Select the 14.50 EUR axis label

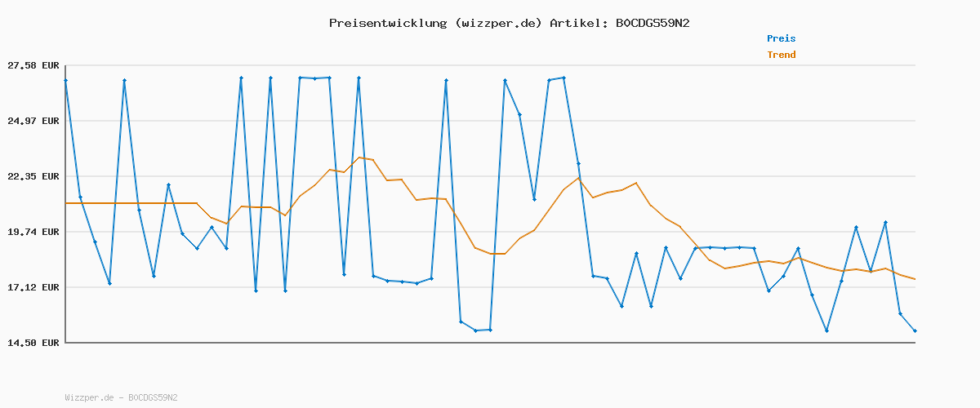pos(33,343)
